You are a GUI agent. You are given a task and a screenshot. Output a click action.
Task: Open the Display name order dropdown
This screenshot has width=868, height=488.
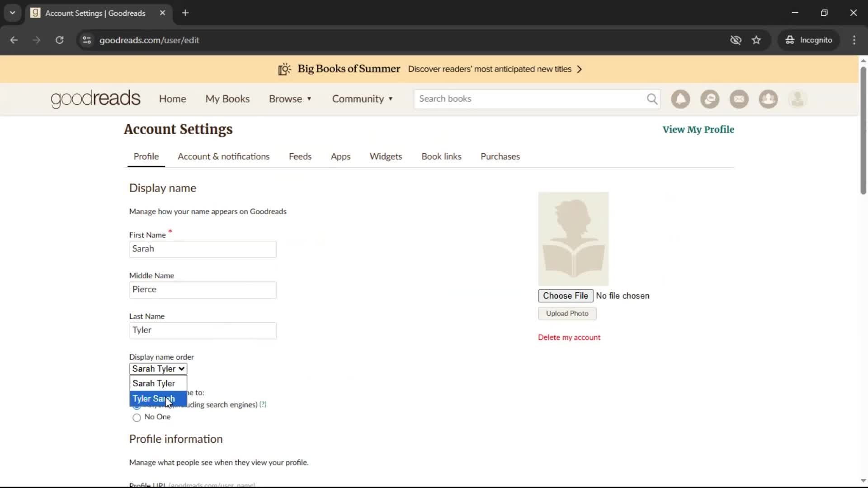click(158, 369)
